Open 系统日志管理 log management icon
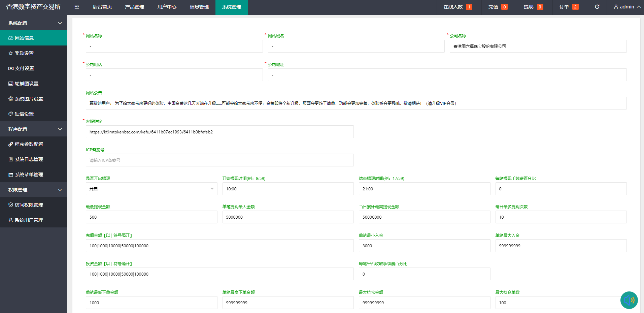The height and width of the screenshot is (313, 644). (10, 159)
